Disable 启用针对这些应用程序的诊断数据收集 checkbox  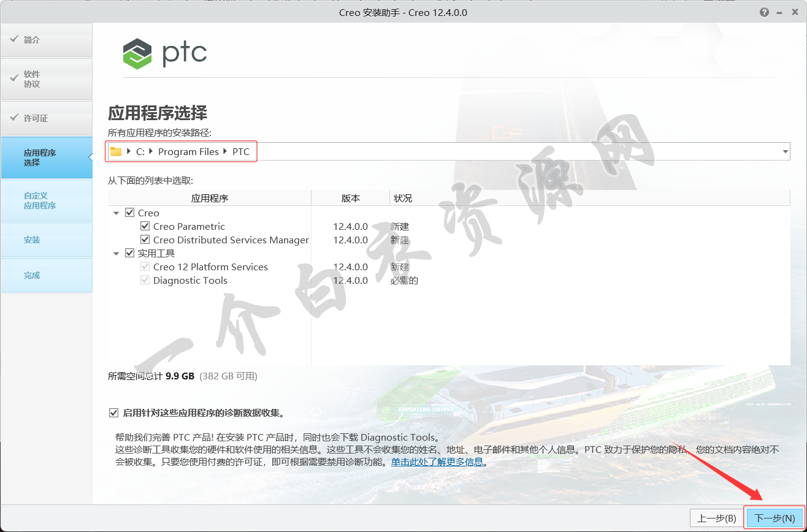[113, 412]
